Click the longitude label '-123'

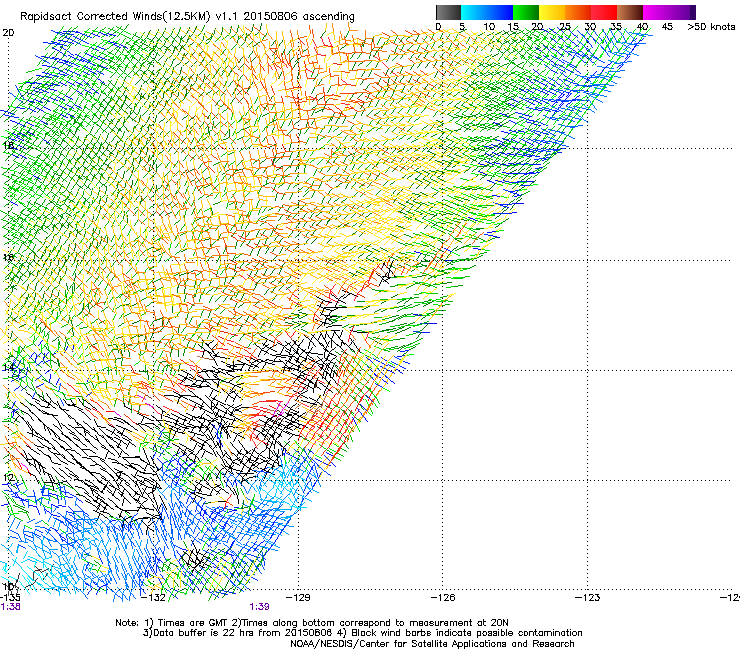(x=588, y=598)
